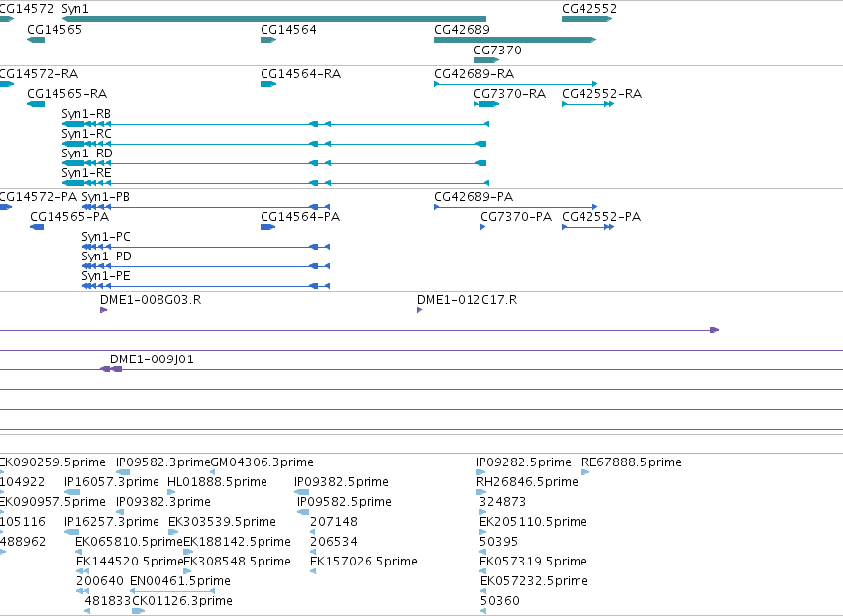Image resolution: width=843 pixels, height=616 pixels.
Task: Select the EK157026.5prime EST
Action: pyautogui.click(x=313, y=571)
